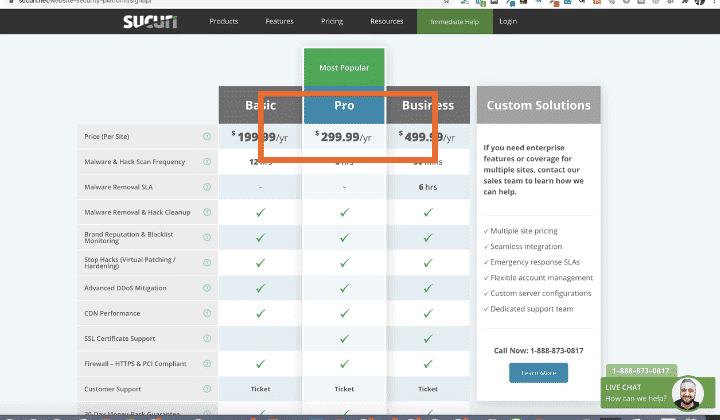Click Ticket under the Basic column
720x420 pixels.
tap(260, 389)
